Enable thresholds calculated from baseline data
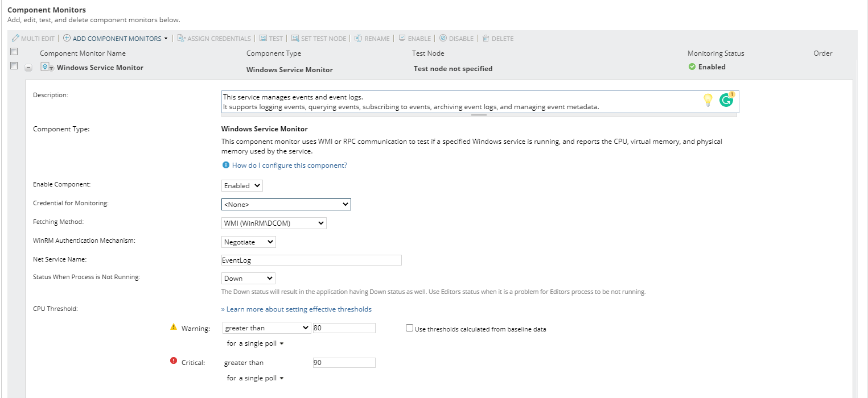Screen dimensions: 868x398 pos(409,328)
